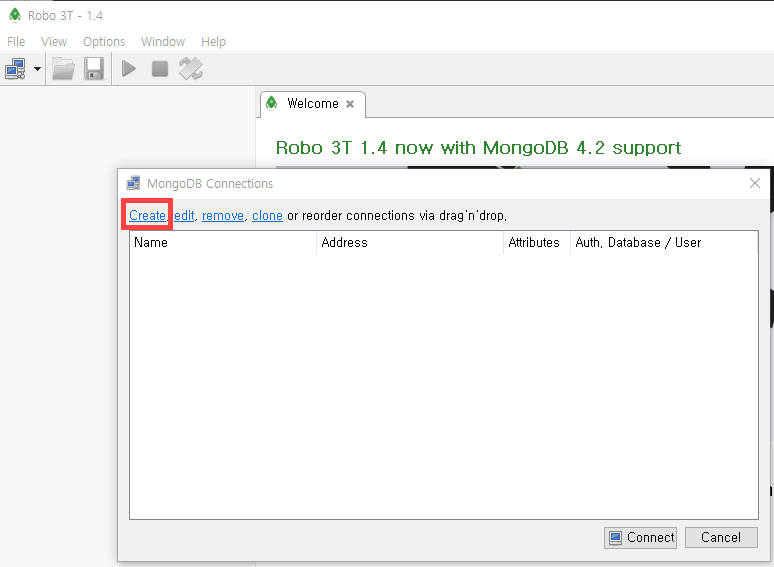Open the File menu

[x=16, y=41]
